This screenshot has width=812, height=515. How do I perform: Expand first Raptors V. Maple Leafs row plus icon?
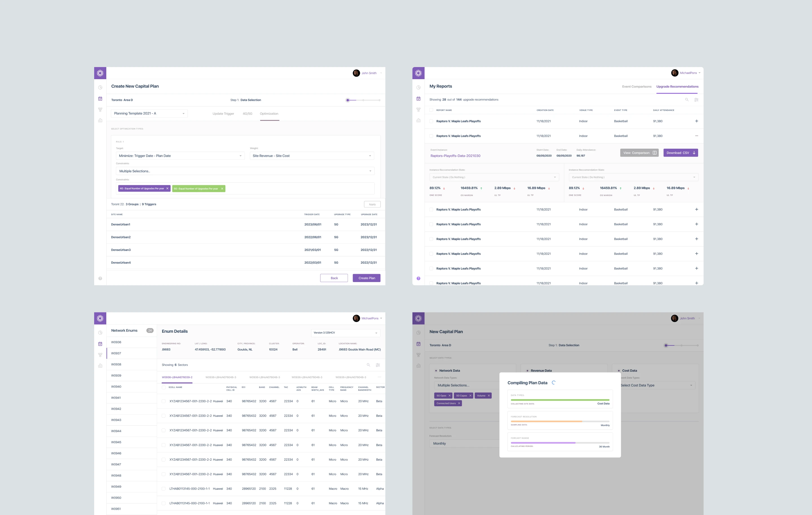point(696,121)
